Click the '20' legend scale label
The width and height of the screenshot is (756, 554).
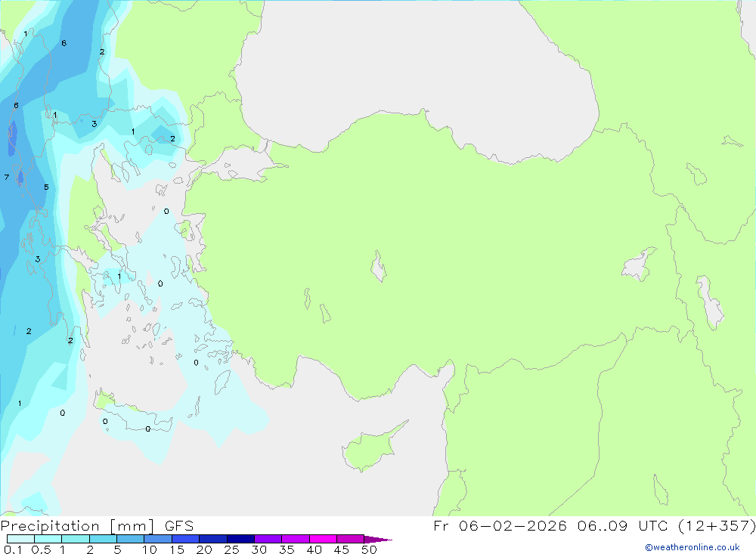204,549
